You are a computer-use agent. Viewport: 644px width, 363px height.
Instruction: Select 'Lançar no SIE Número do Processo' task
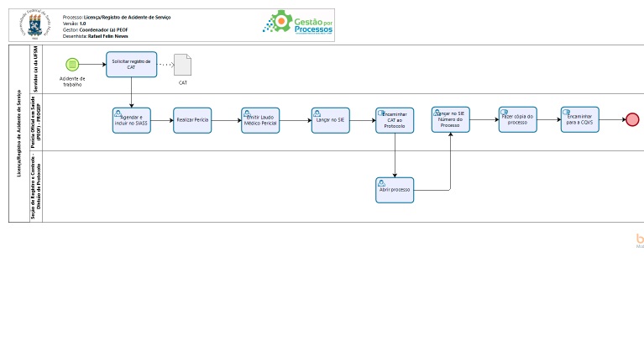(450, 119)
